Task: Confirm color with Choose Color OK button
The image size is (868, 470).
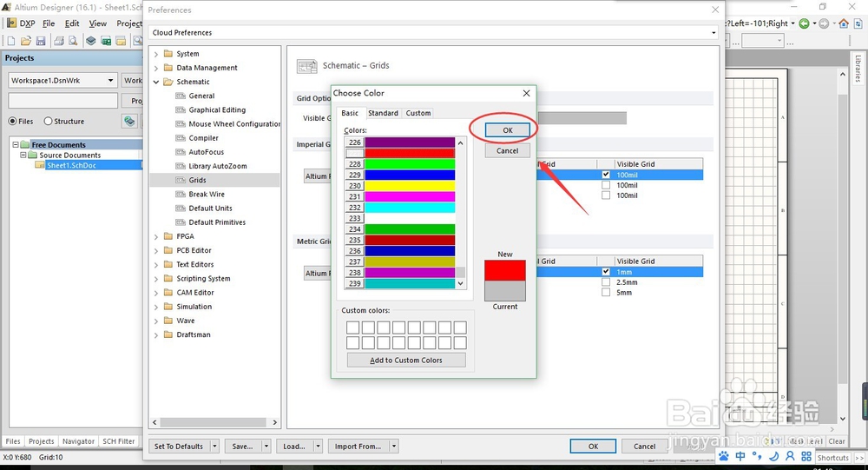Action: pyautogui.click(x=508, y=130)
